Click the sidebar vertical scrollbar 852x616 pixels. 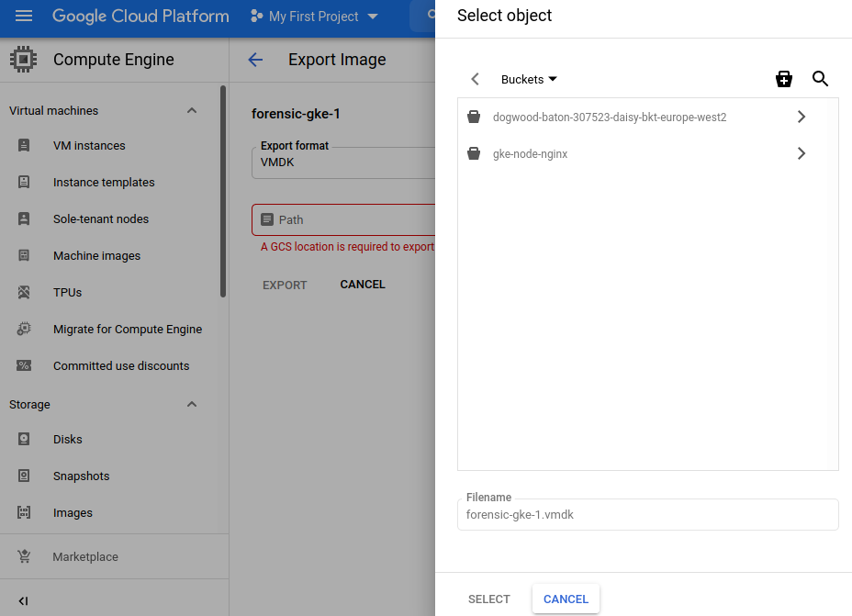tap(223, 191)
